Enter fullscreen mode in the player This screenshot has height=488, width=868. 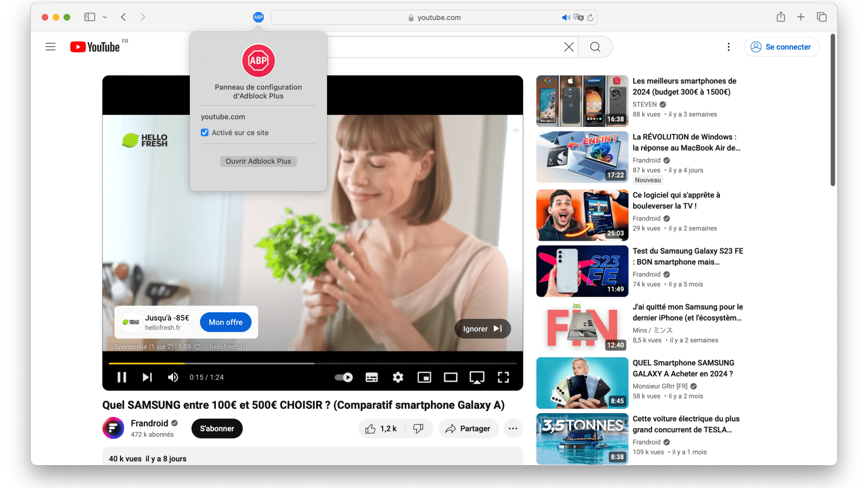click(x=503, y=377)
